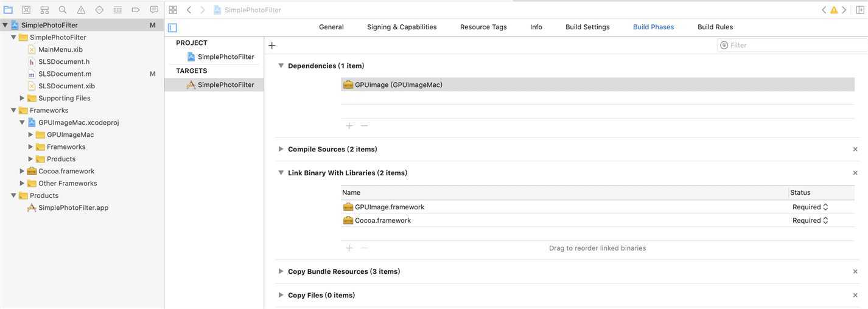Select Cocoa.framework library row
This screenshot has width=868, height=309.
click(598, 220)
